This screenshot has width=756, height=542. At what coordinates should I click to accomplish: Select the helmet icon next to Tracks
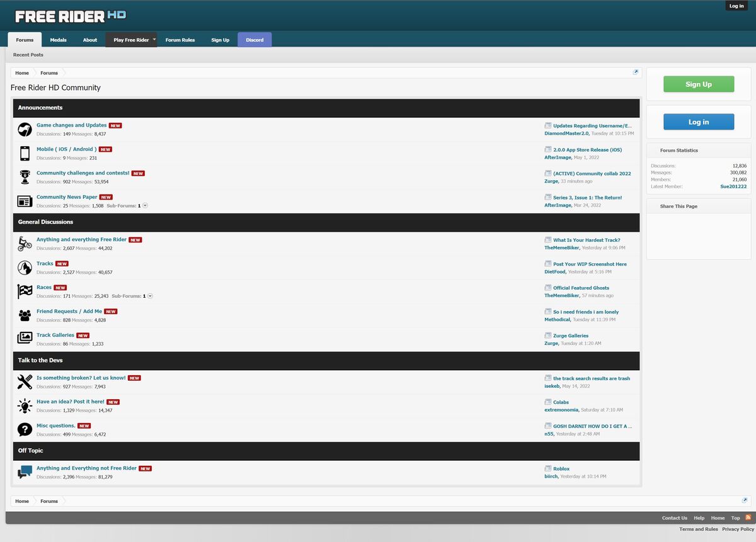tap(25, 267)
